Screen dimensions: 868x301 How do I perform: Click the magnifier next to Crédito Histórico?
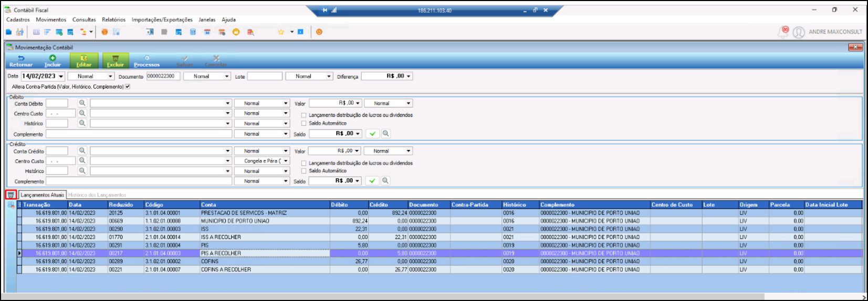click(x=82, y=171)
